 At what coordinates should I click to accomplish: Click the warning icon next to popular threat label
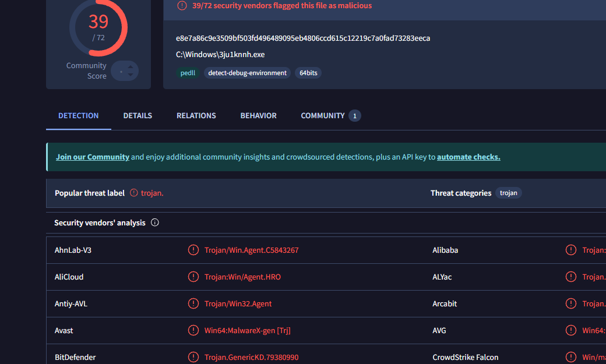pyautogui.click(x=133, y=193)
